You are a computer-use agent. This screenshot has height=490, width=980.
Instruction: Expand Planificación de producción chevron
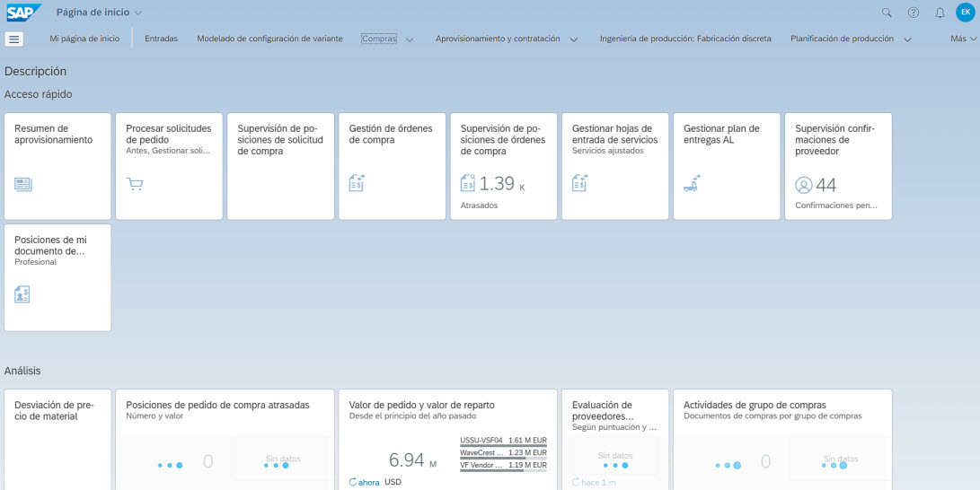[x=907, y=39]
